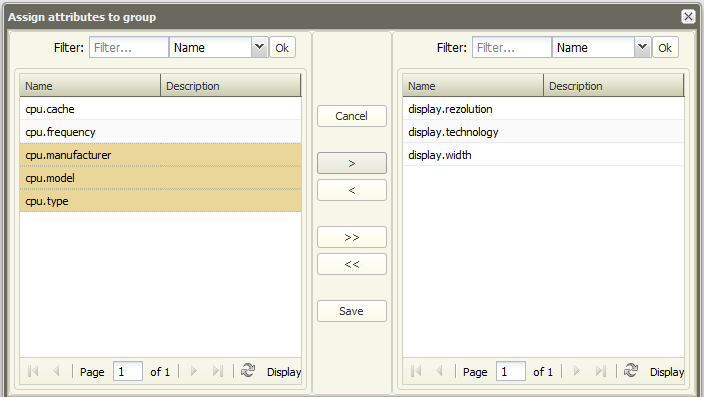Move selected attributes right with > button
Image resolution: width=704 pixels, height=397 pixels.
(x=352, y=163)
